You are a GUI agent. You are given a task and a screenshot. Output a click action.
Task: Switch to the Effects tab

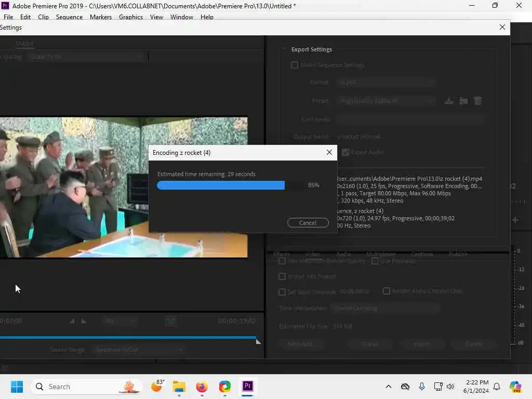pyautogui.click(x=282, y=254)
